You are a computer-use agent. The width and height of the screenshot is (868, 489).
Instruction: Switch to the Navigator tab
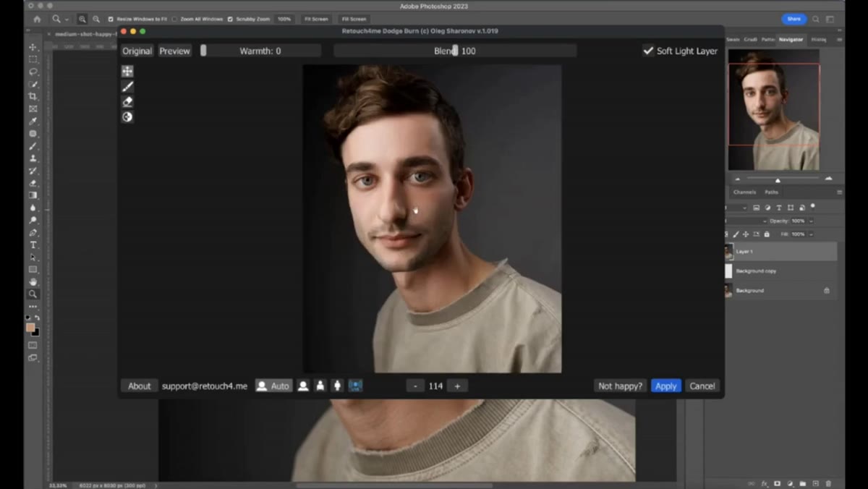[791, 39]
